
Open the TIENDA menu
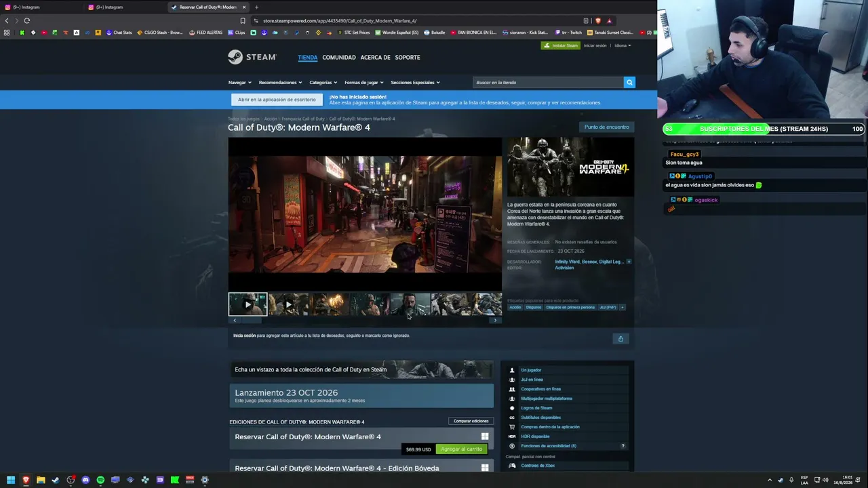coord(307,58)
